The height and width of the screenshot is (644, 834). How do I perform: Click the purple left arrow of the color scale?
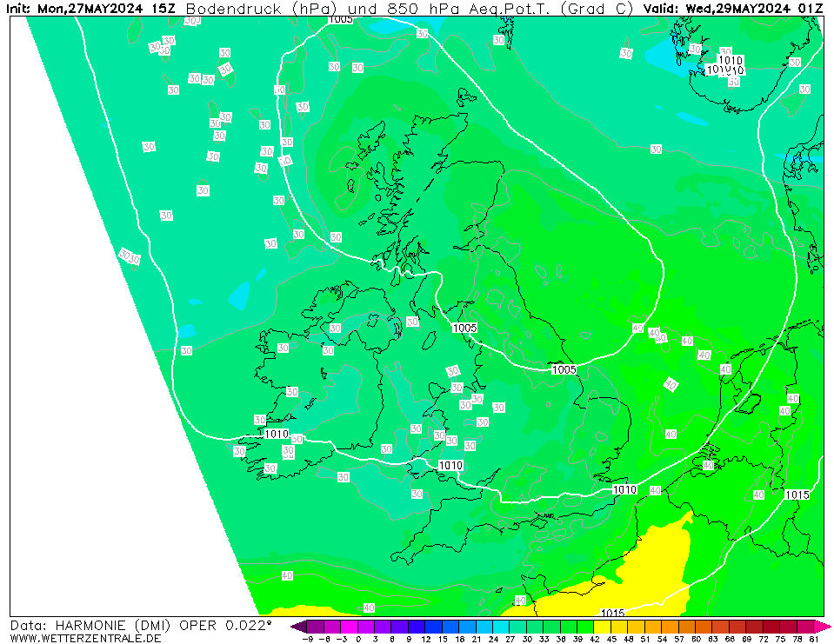[298, 626]
